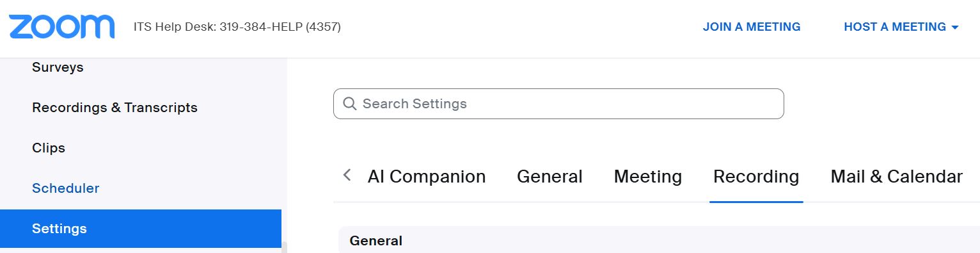
Task: Click Join a Meeting link
Action: tap(752, 27)
